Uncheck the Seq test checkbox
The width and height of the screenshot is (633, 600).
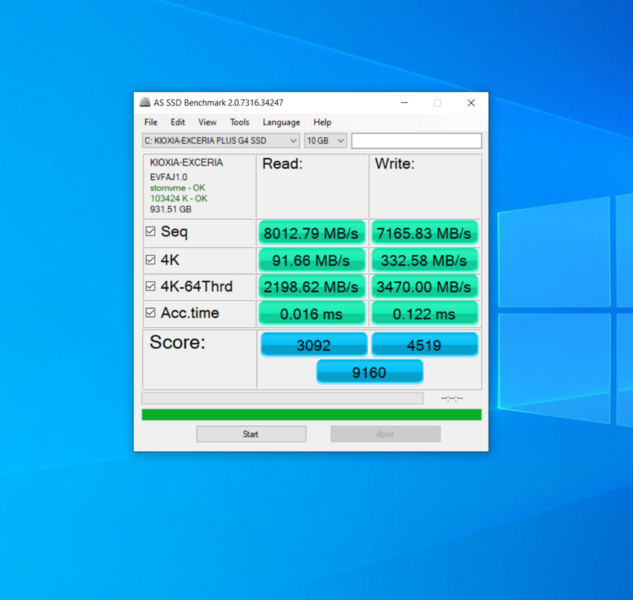click(150, 231)
